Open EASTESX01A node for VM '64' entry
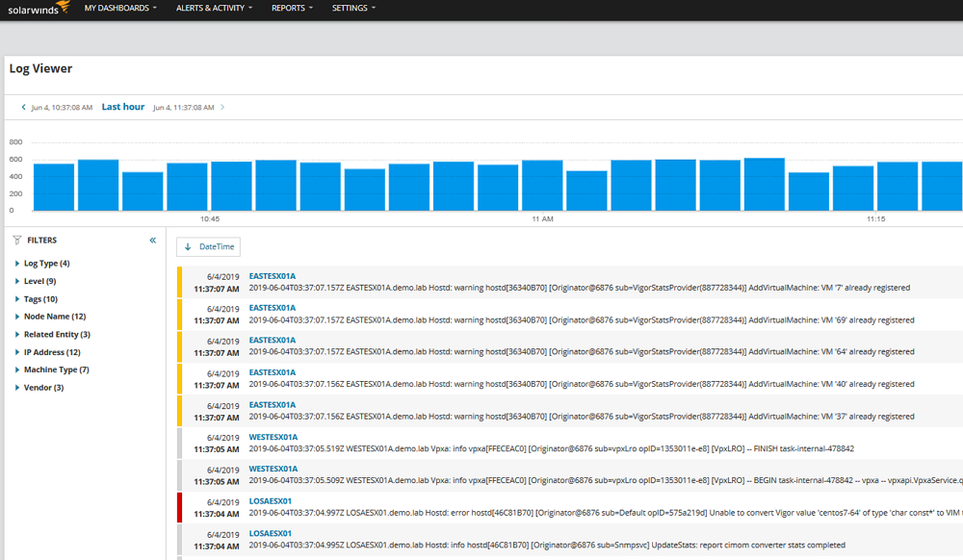963x560 pixels. (273, 340)
